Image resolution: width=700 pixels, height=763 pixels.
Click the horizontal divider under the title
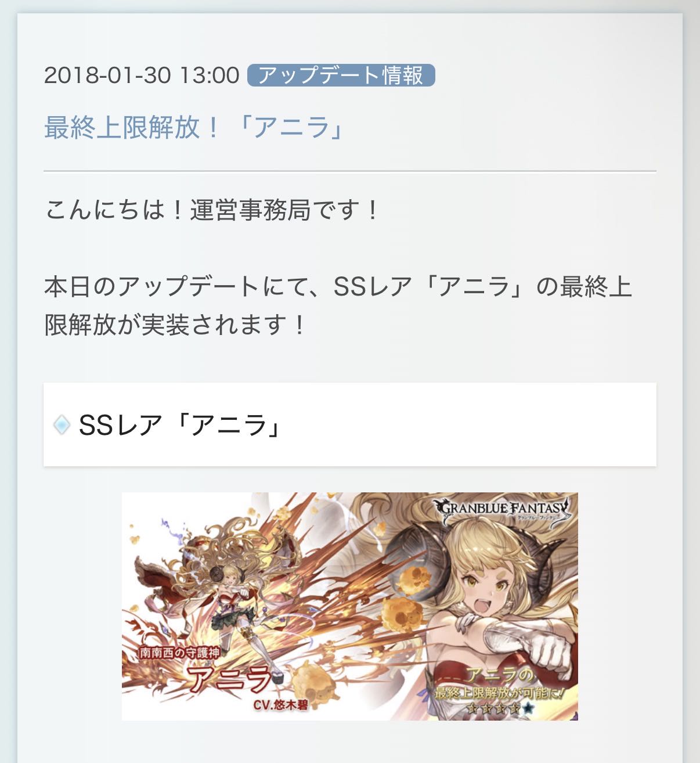(x=350, y=171)
